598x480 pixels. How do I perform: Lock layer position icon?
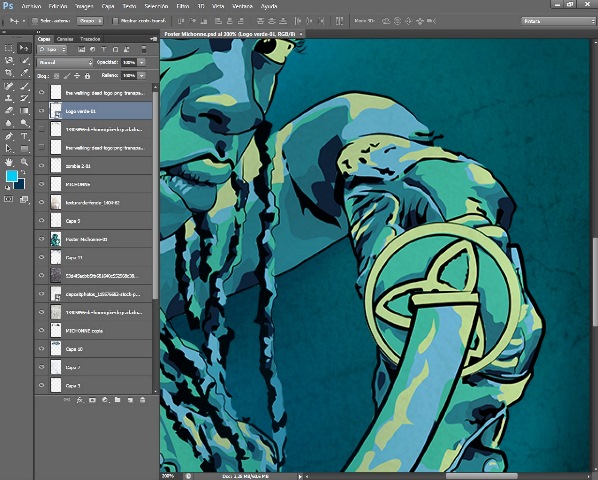[77, 76]
